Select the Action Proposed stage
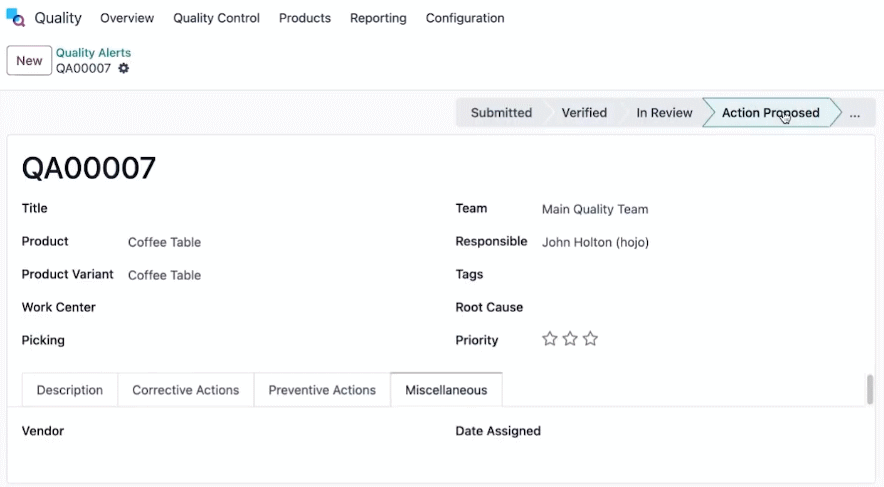The image size is (884, 487). (x=771, y=113)
